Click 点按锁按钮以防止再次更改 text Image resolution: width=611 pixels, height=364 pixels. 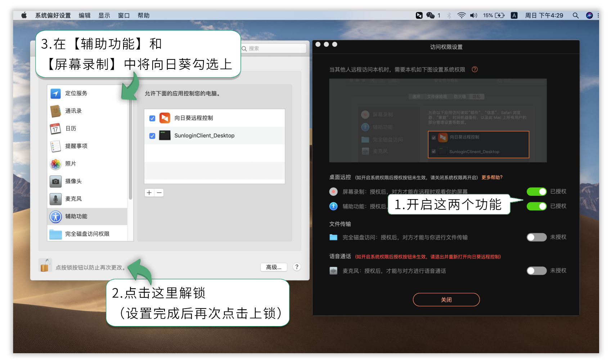coord(91,268)
